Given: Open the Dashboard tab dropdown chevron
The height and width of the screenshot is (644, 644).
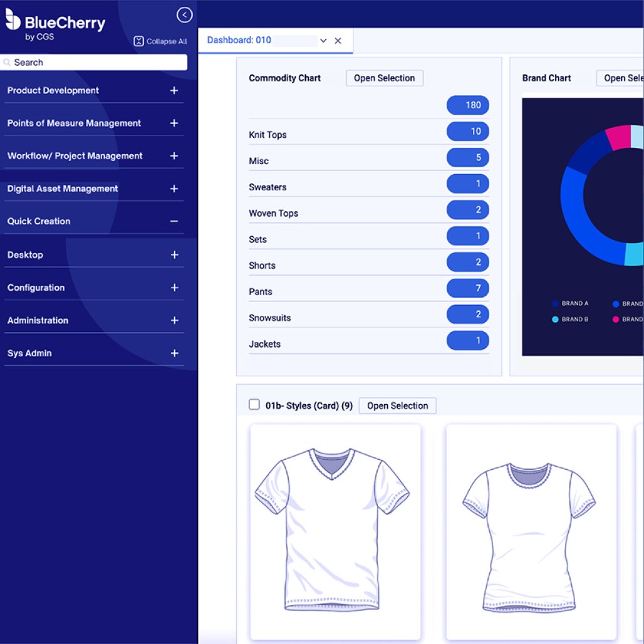Looking at the screenshot, I should coord(323,41).
